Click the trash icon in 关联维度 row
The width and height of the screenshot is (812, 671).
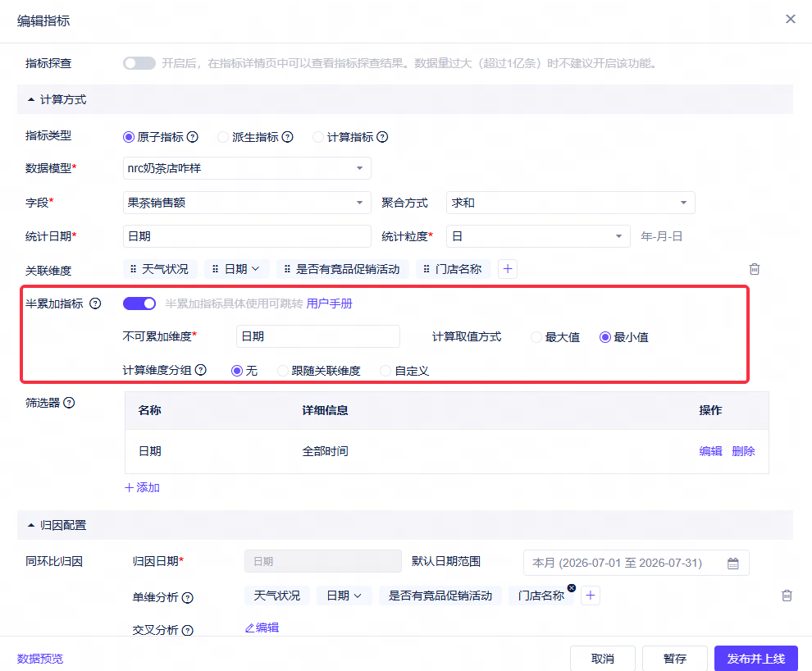pyautogui.click(x=755, y=269)
